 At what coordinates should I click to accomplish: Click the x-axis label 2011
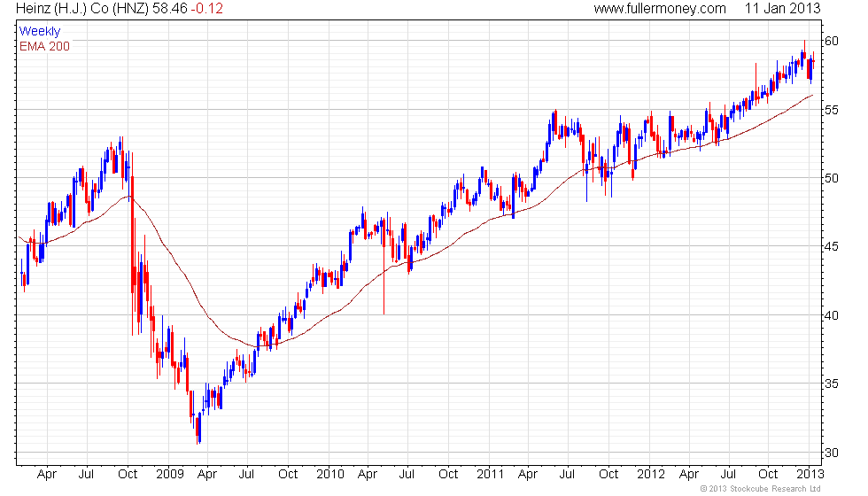pos(490,475)
